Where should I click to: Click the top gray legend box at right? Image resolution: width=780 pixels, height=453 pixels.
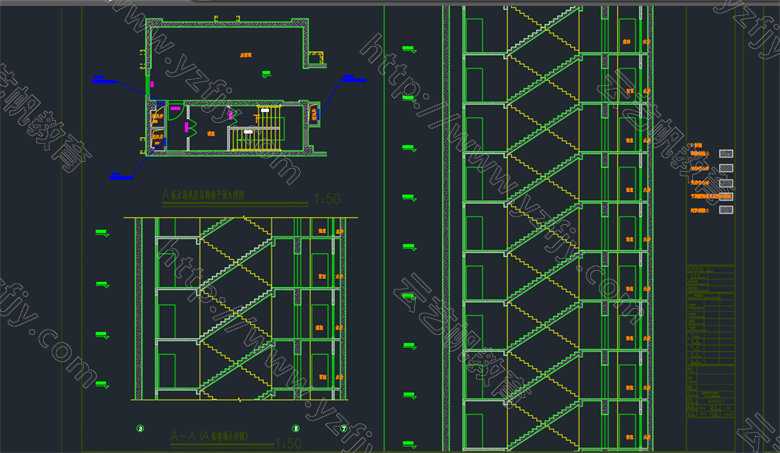click(726, 154)
